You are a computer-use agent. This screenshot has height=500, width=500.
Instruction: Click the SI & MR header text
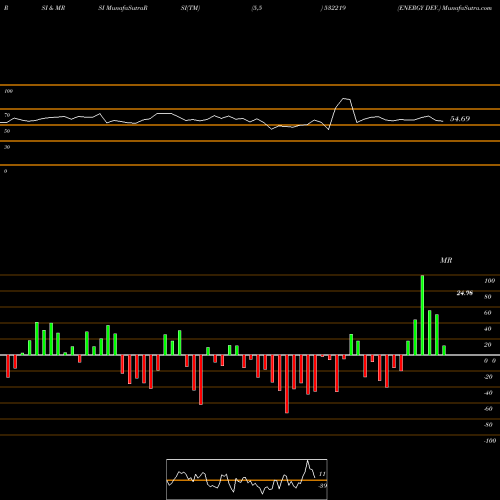coord(53,8)
